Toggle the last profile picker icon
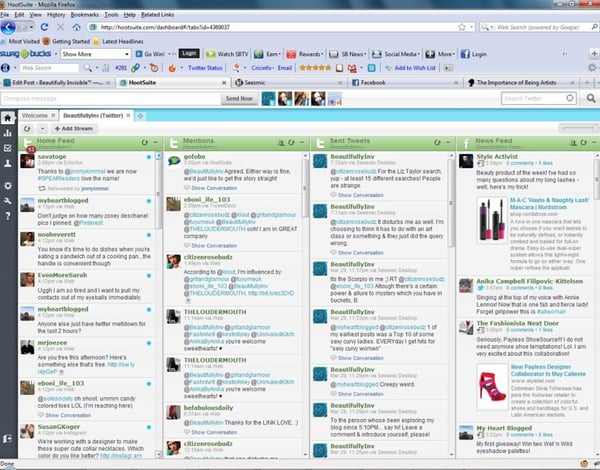Image resolution: width=600 pixels, height=470 pixels. coord(334,99)
